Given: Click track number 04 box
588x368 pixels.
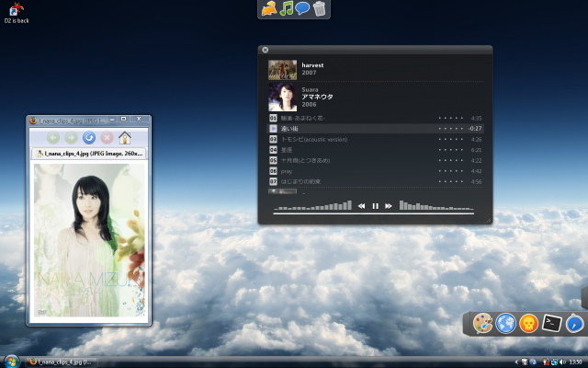Looking at the screenshot, I should pos(273,150).
